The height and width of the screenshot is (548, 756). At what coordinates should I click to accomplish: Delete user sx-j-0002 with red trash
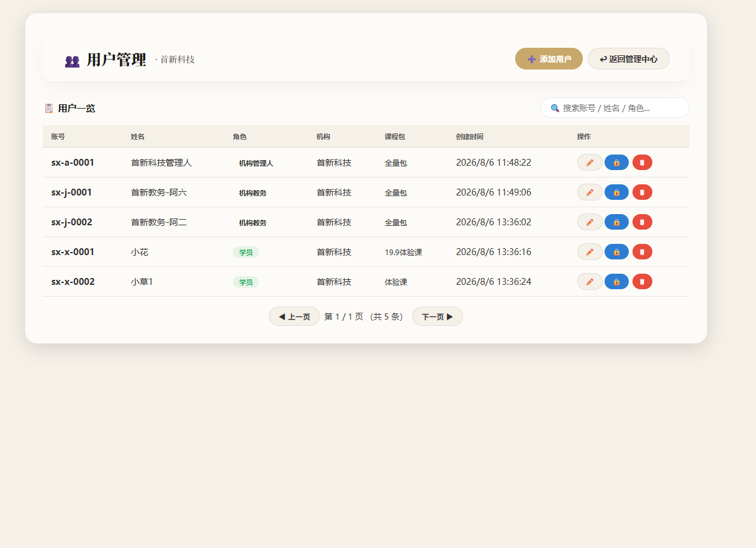[x=642, y=222]
